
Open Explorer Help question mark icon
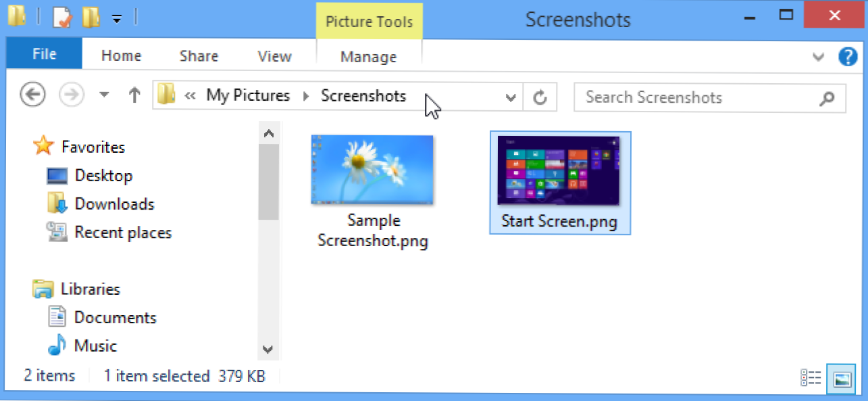point(848,57)
